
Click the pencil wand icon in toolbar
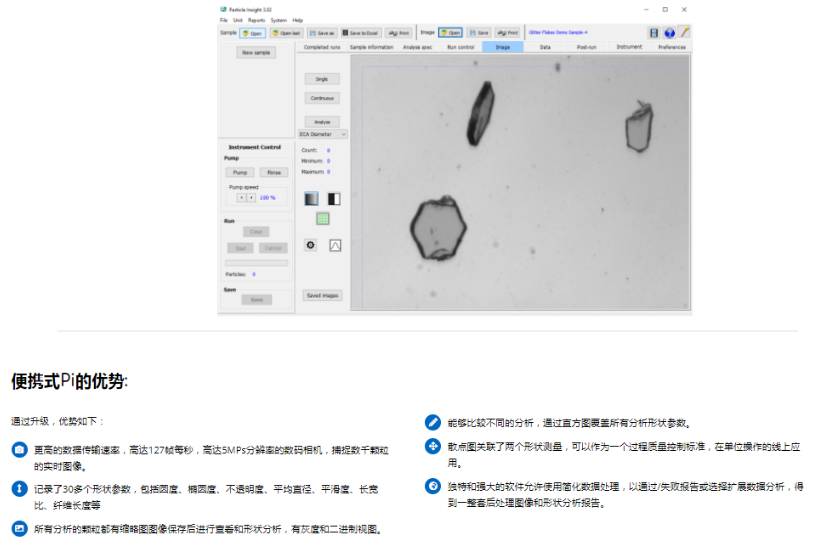684,33
